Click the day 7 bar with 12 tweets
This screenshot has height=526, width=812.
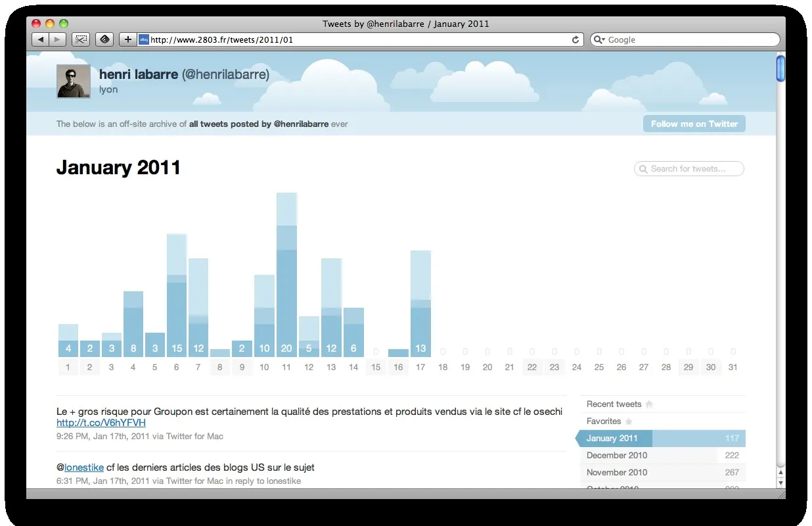coord(198,308)
